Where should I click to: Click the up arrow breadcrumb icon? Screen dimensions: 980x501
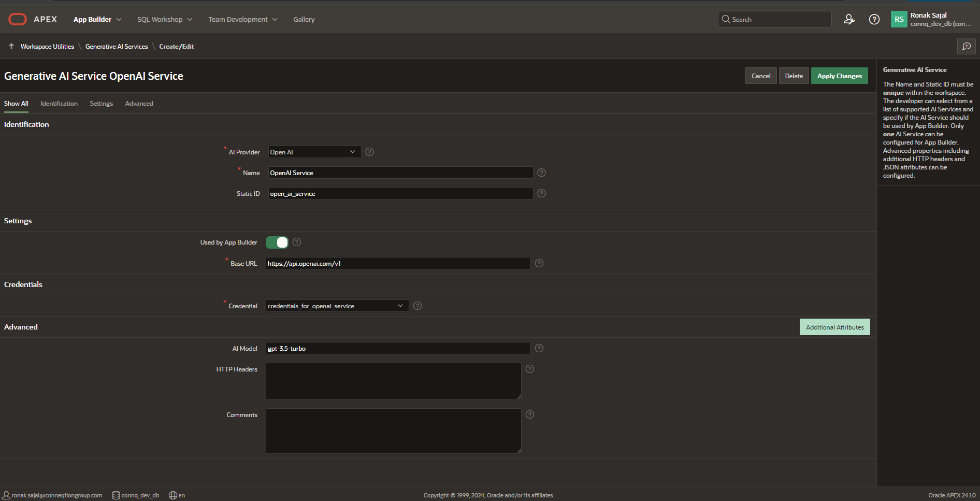(x=11, y=46)
